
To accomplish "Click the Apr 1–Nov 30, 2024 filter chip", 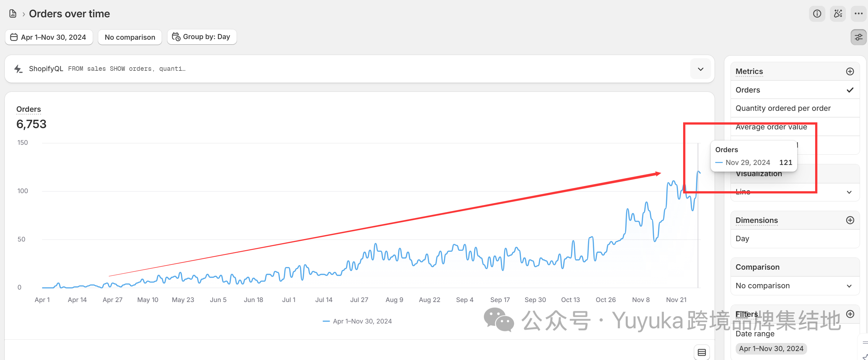I will coord(771,348).
